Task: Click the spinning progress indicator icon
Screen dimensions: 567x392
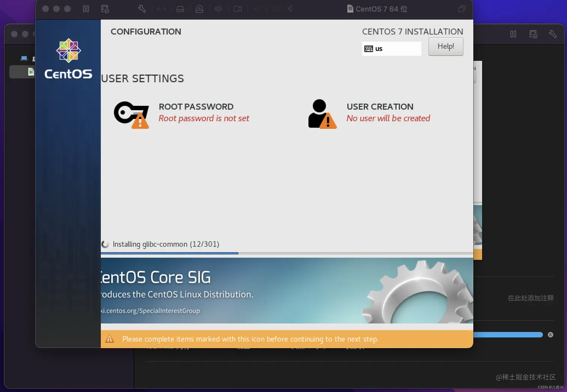Action: 105,244
